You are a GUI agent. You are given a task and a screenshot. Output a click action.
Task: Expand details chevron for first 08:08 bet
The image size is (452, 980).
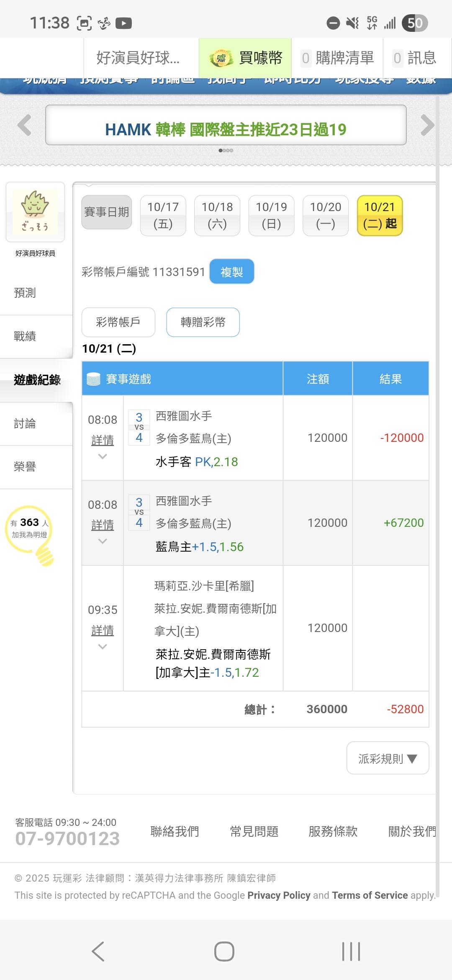pyautogui.click(x=103, y=456)
